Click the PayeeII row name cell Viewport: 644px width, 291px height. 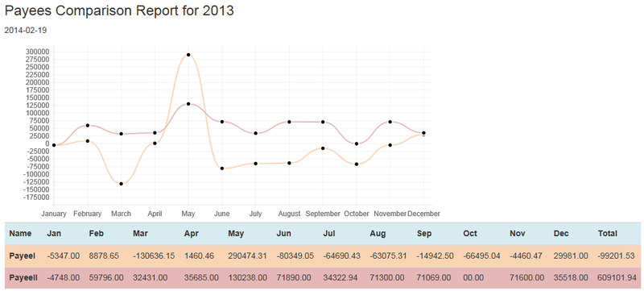tap(23, 277)
